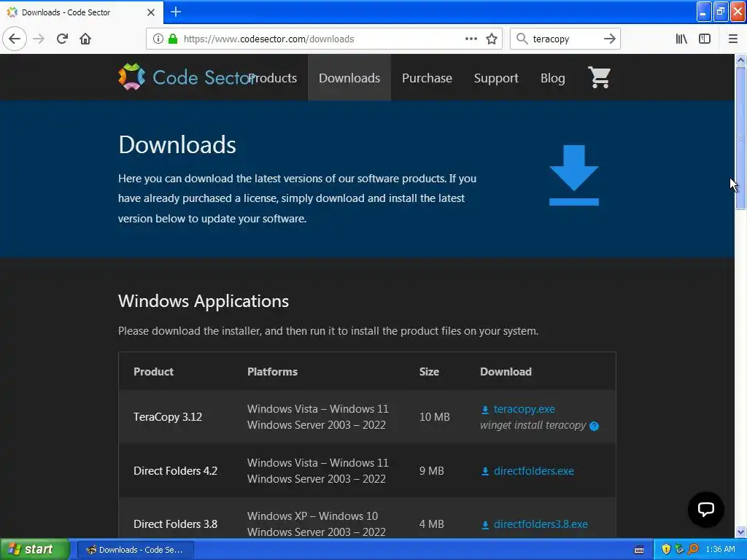Toggle the sidebar view icon
This screenshot has height=560, width=747.
click(705, 39)
